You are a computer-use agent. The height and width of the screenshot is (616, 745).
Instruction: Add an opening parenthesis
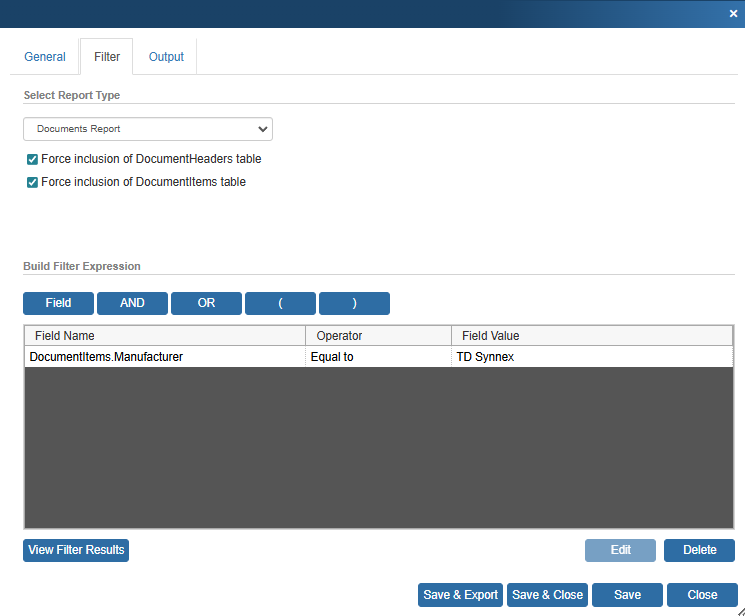280,303
